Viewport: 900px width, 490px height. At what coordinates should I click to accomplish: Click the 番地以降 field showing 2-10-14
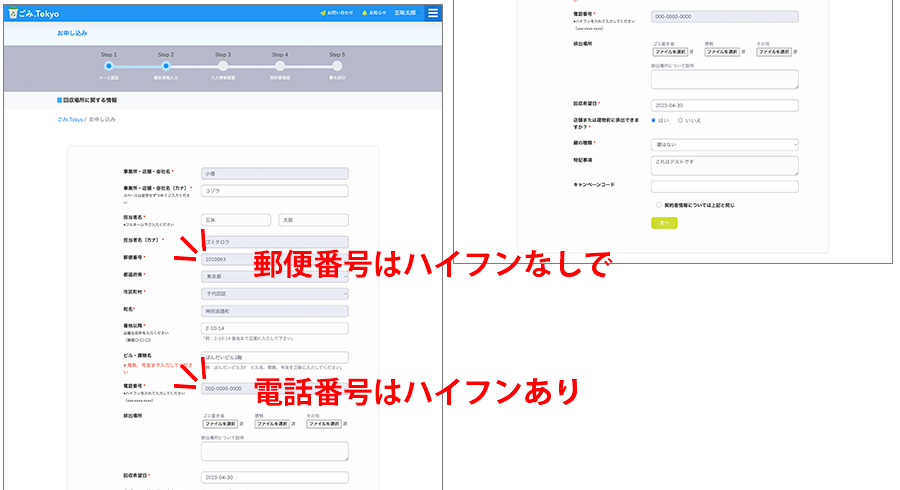click(x=274, y=328)
